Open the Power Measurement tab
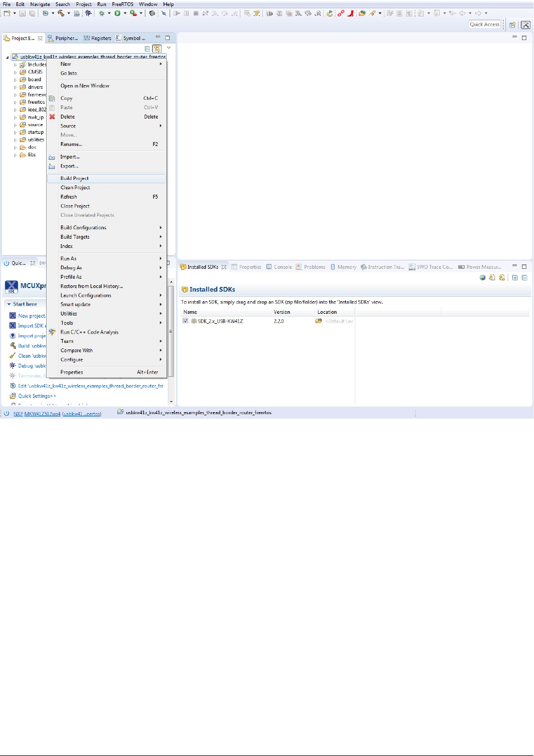Viewport: 534px width, 756px height. click(x=480, y=267)
